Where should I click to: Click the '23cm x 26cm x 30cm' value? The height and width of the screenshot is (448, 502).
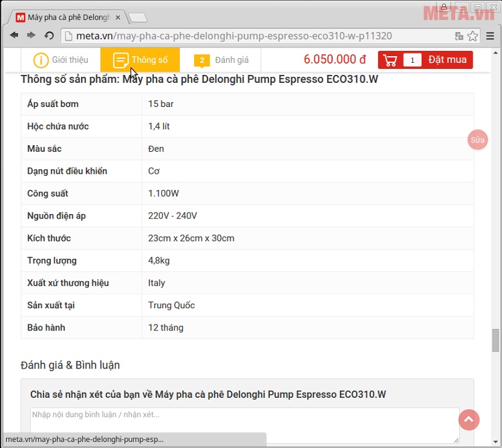[191, 238]
